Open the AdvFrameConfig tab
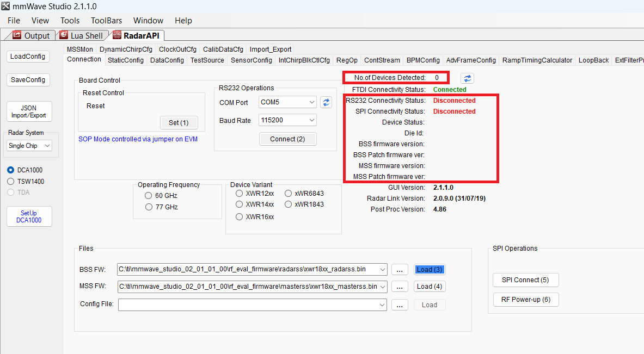Viewport: 644px width, 354px height. [x=471, y=60]
